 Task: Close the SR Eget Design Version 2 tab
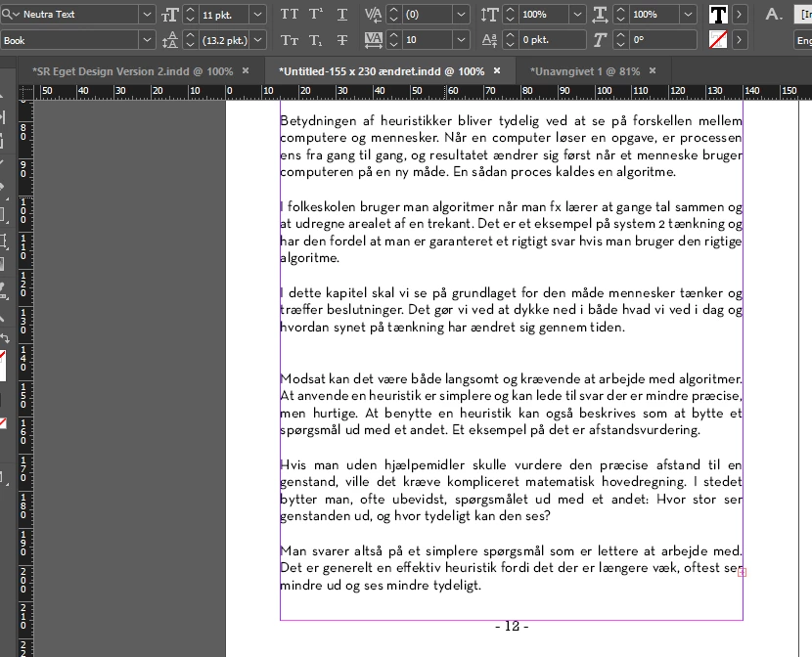click(246, 70)
